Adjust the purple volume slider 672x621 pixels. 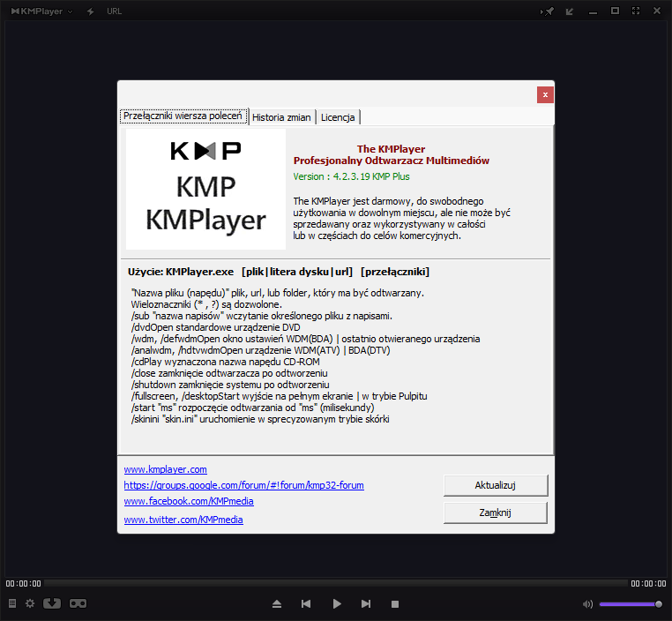[x=631, y=604]
